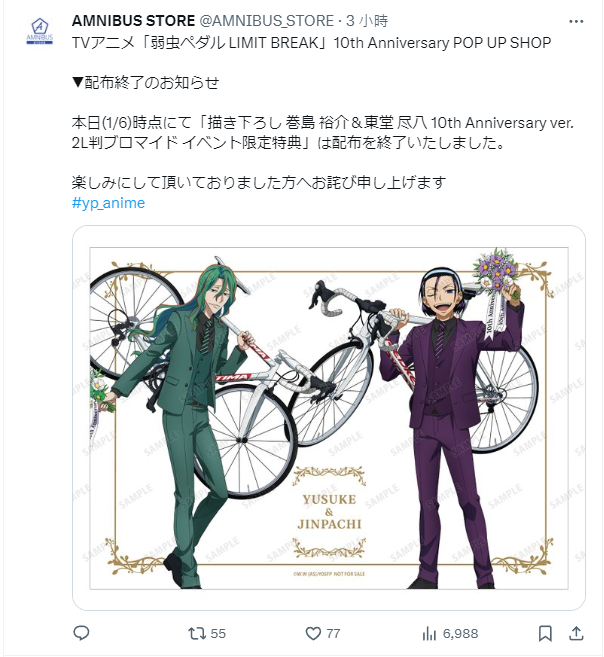Image resolution: width=604 pixels, height=657 pixels.
Task: Open the AMNIBUS STORE display name
Action: click(133, 21)
